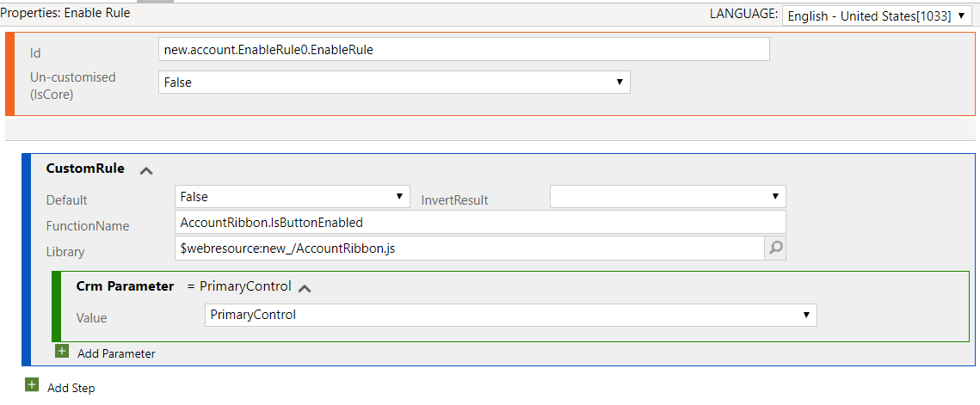The width and height of the screenshot is (980, 405).
Task: Collapse the Crm Parameter section chevron
Action: [305, 287]
